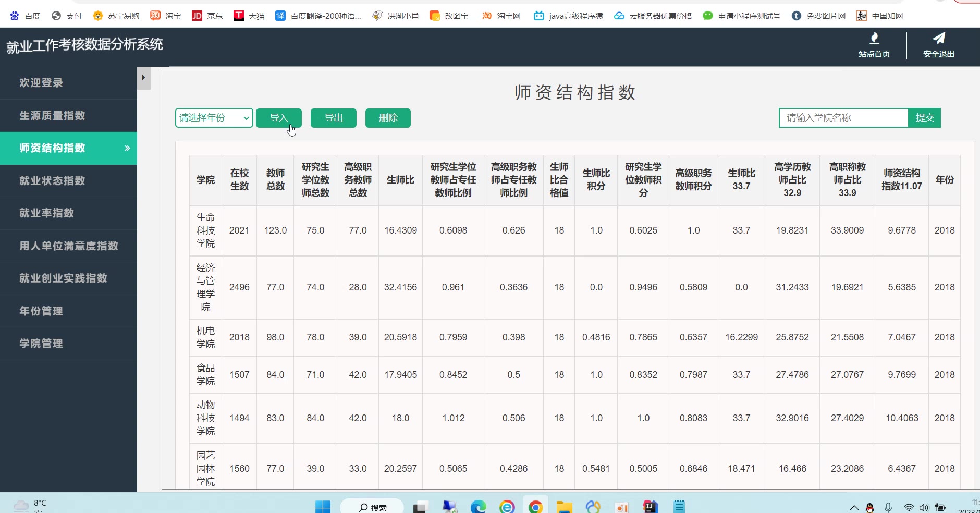The image size is (980, 513).
Task: Click the 站点首页 home icon
Action: click(874, 39)
